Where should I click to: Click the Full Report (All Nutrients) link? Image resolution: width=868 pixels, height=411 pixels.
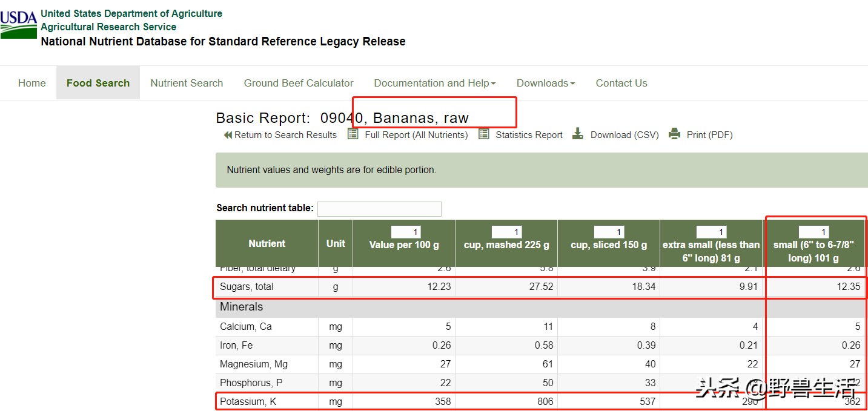coord(416,135)
